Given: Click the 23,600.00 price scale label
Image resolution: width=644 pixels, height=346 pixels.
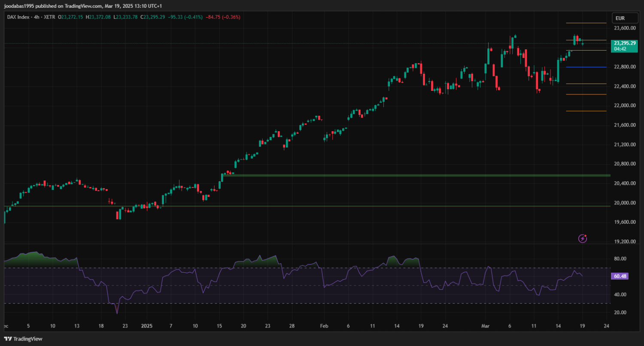Looking at the screenshot, I should pyautogui.click(x=625, y=28).
